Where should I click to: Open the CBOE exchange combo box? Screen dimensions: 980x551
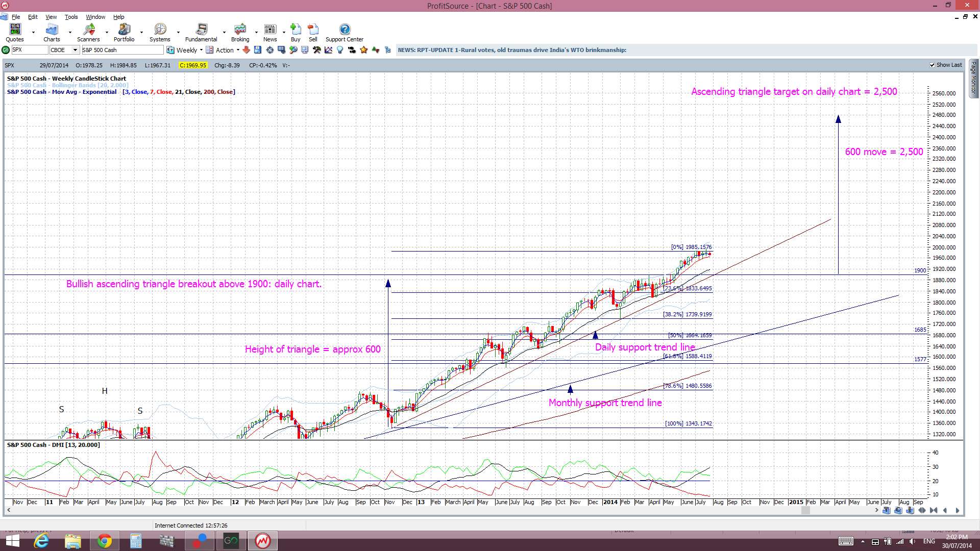[64, 50]
